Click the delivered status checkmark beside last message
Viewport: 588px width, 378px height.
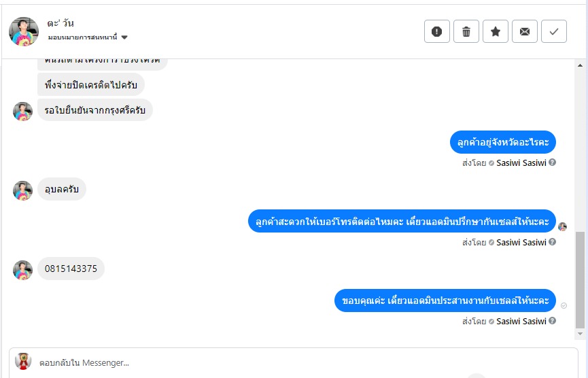[x=564, y=306]
